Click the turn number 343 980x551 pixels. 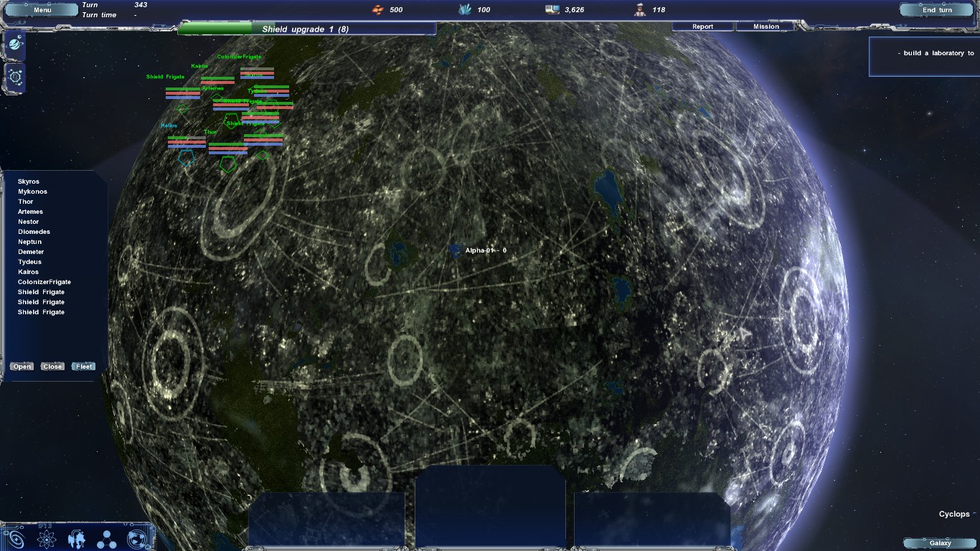pyautogui.click(x=141, y=5)
